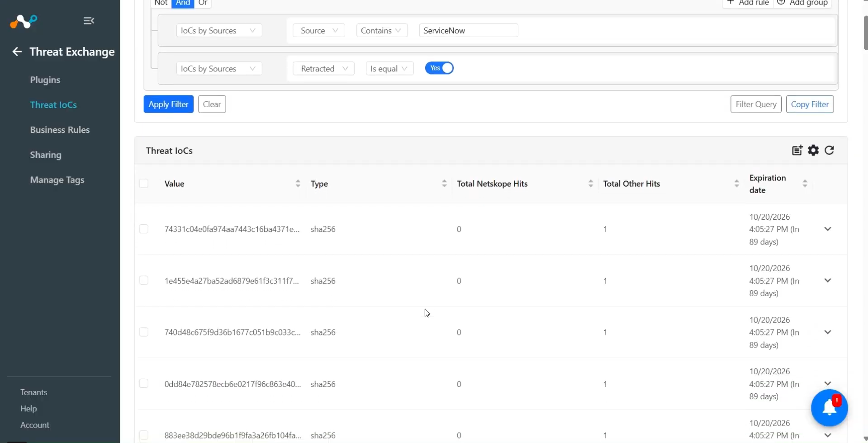Go back using the Threat Exchange arrow
The image size is (868, 443).
tap(17, 52)
